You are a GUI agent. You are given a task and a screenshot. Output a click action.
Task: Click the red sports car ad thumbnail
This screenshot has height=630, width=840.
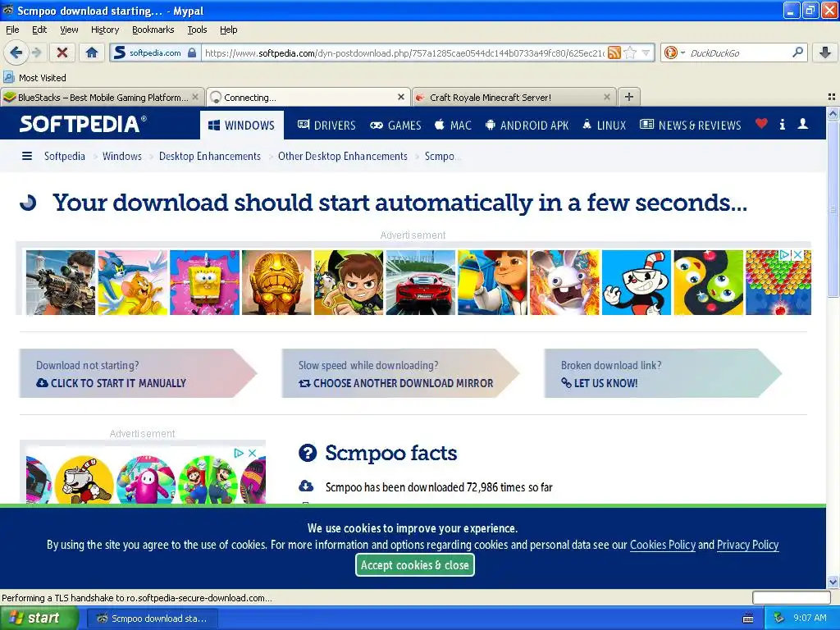[421, 282]
